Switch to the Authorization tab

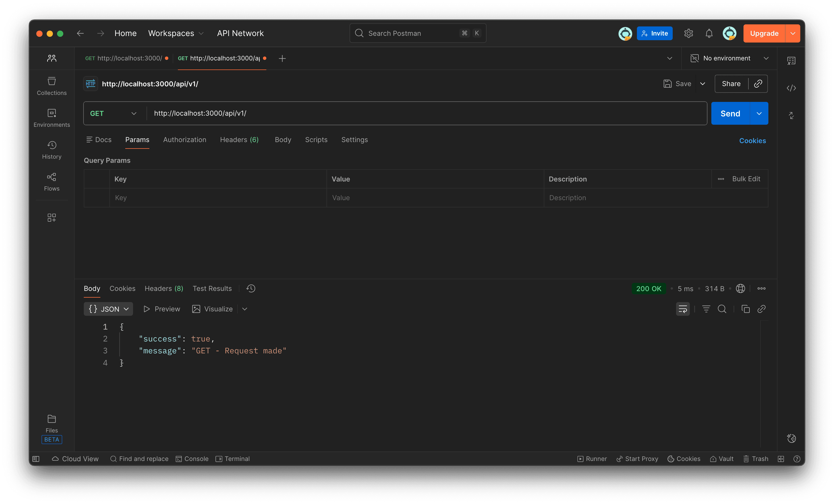(184, 139)
